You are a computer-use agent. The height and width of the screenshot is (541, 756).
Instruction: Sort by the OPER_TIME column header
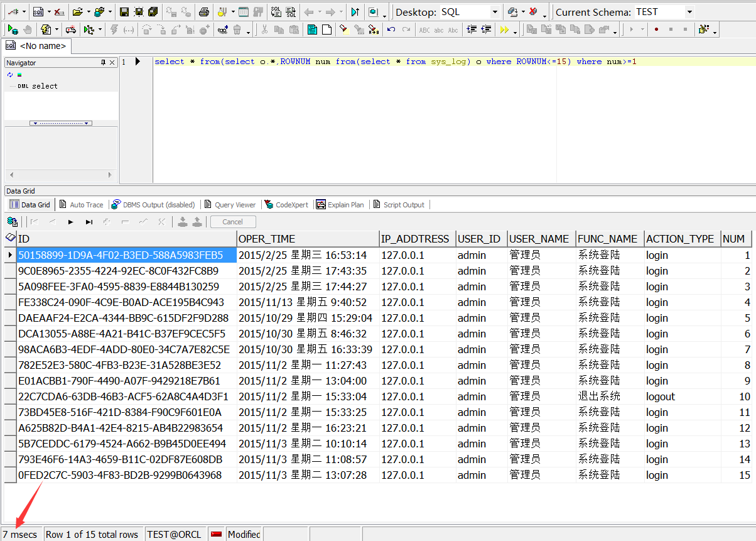pyautogui.click(x=308, y=239)
